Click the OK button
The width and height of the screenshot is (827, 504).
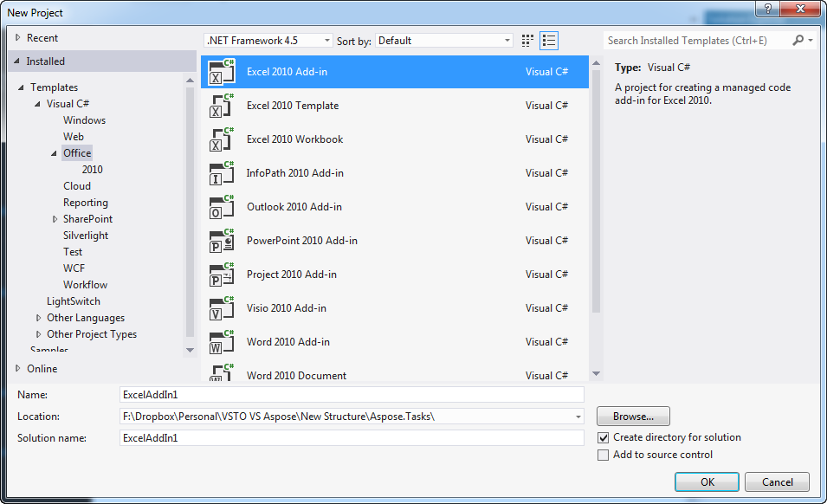(x=707, y=481)
